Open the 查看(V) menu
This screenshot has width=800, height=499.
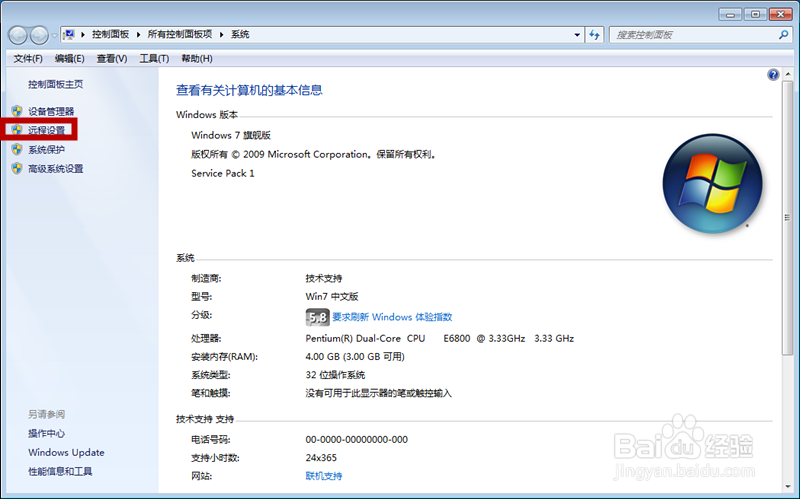coord(112,59)
